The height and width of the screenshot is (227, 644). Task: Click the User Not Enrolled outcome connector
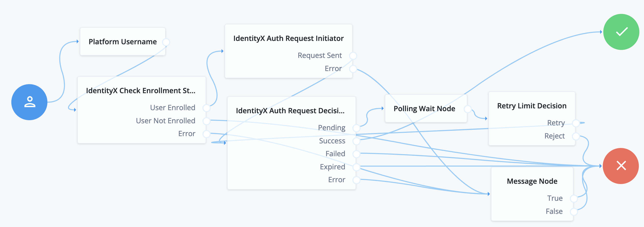(x=206, y=121)
